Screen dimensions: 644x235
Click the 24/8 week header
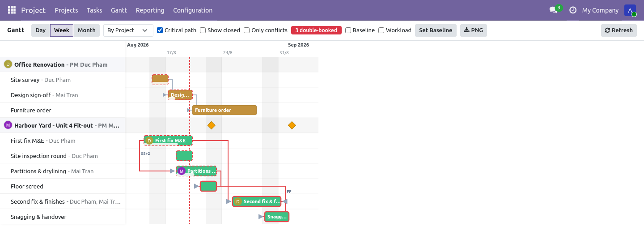(228, 53)
